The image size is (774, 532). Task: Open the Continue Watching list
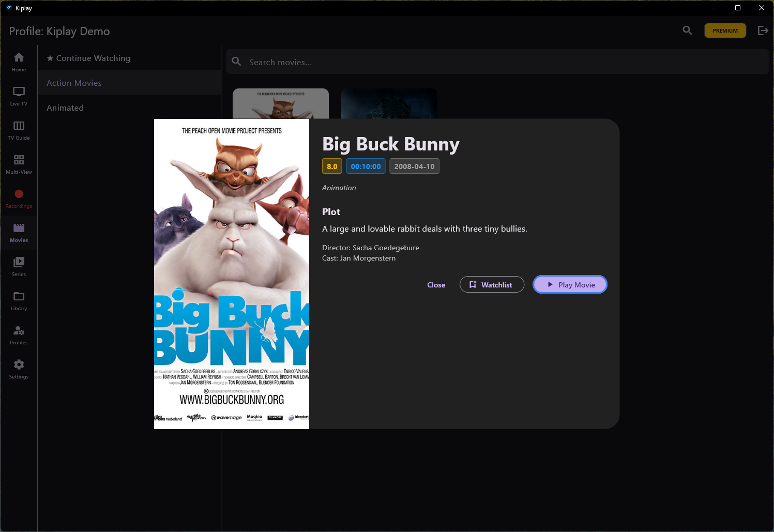pyautogui.click(x=93, y=58)
